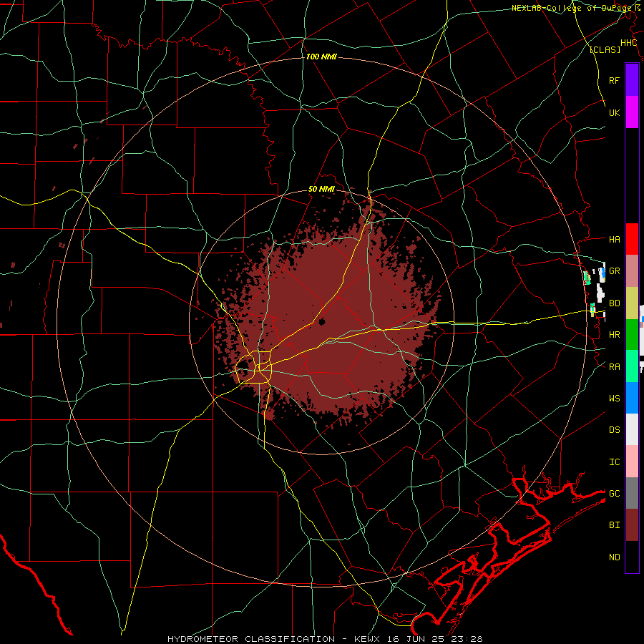Click the DS white legend swatch
The height and width of the screenshot is (644, 644).
coord(632,429)
